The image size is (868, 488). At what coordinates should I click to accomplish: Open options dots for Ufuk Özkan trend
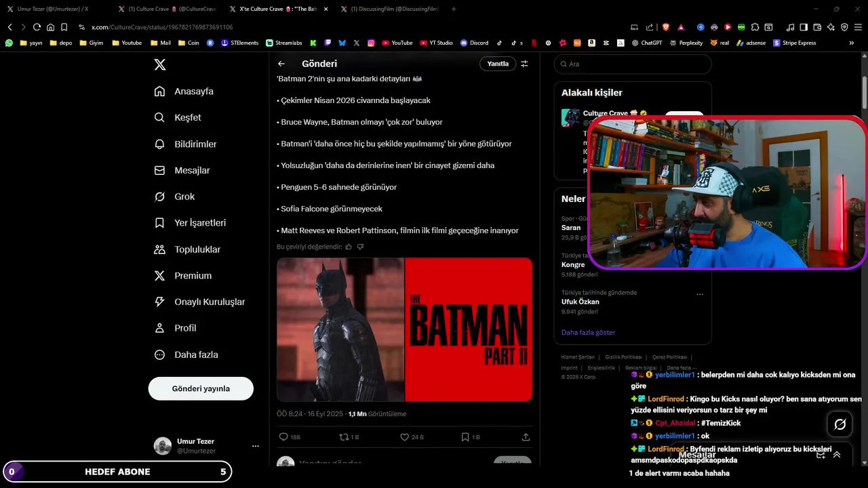tap(700, 294)
